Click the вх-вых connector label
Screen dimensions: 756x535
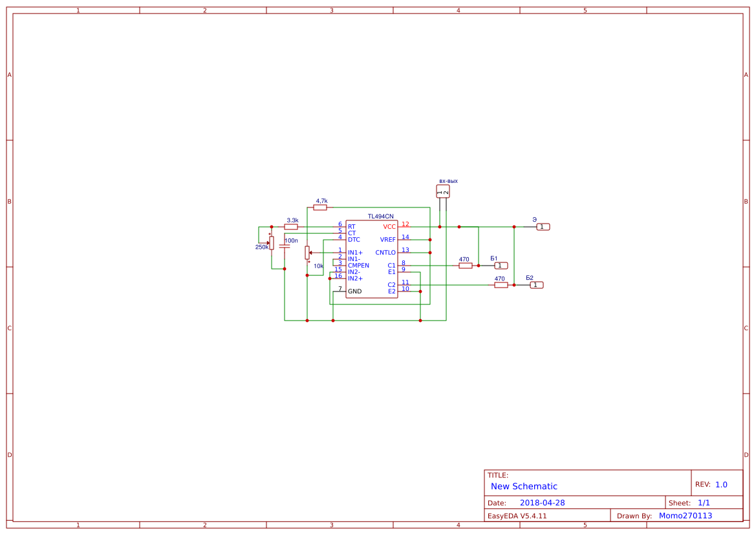[448, 182]
